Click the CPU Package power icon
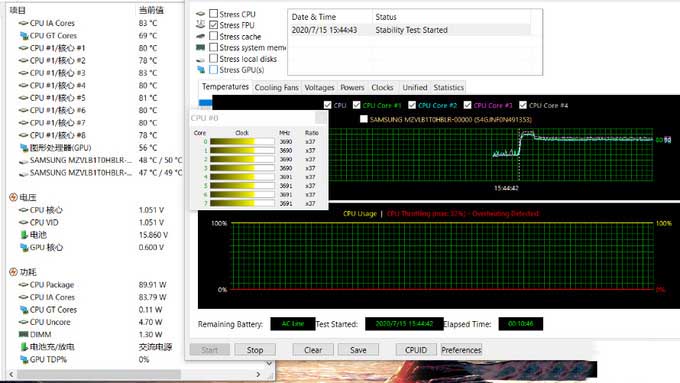 point(23,285)
